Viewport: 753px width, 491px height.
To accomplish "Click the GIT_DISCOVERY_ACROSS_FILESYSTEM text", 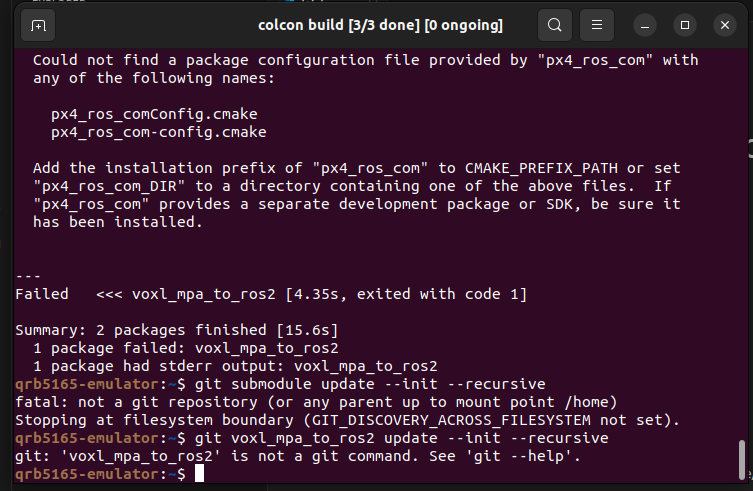I will pyautogui.click(x=451, y=420).
